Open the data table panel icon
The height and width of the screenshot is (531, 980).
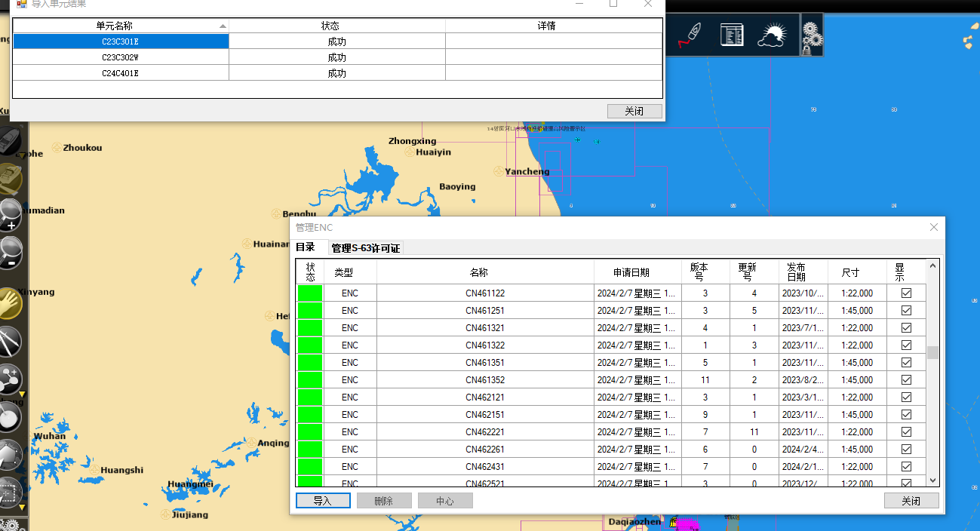732,35
